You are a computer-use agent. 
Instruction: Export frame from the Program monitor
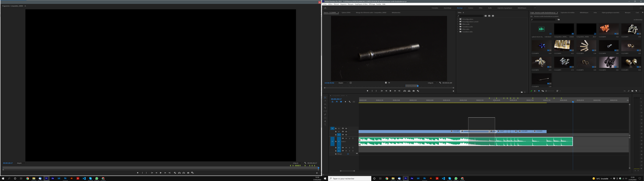click(188, 173)
